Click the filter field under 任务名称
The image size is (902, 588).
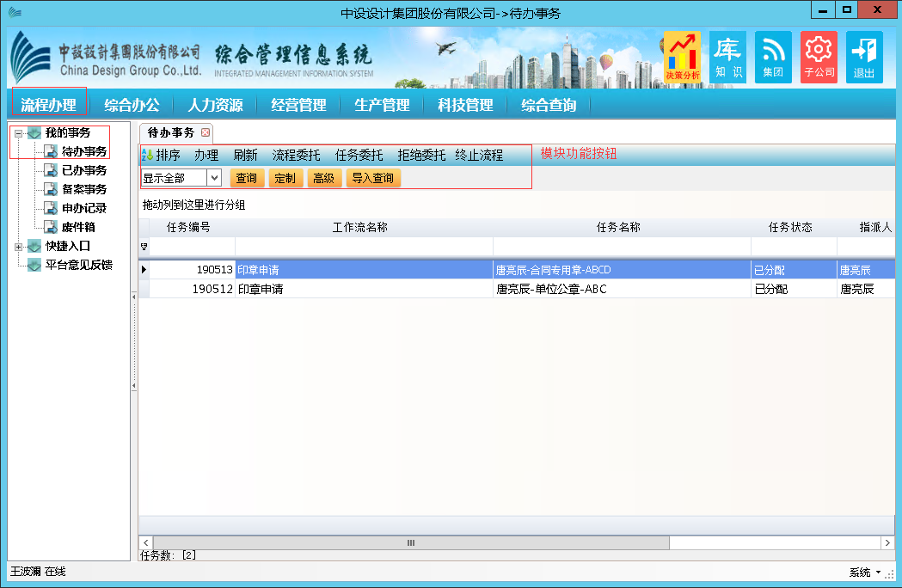[x=622, y=247]
